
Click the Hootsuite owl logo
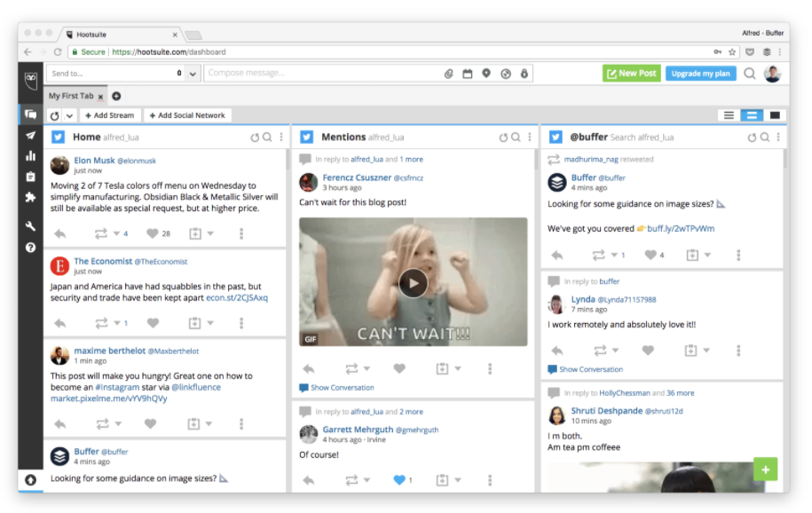[x=31, y=80]
